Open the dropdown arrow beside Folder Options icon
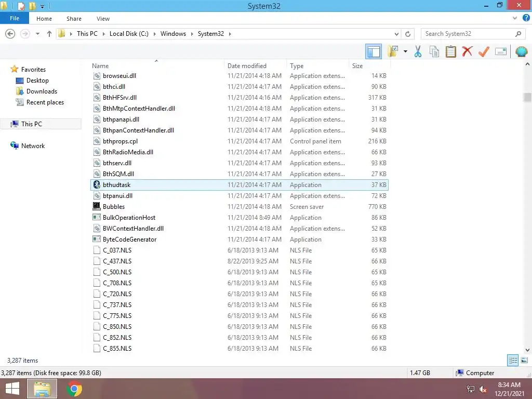The image size is (532, 399). pos(405,51)
